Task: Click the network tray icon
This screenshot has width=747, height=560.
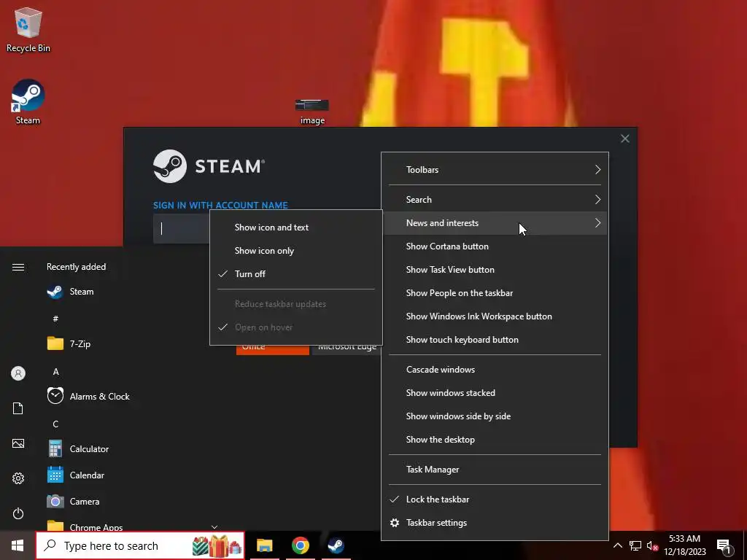Action: pyautogui.click(x=635, y=545)
